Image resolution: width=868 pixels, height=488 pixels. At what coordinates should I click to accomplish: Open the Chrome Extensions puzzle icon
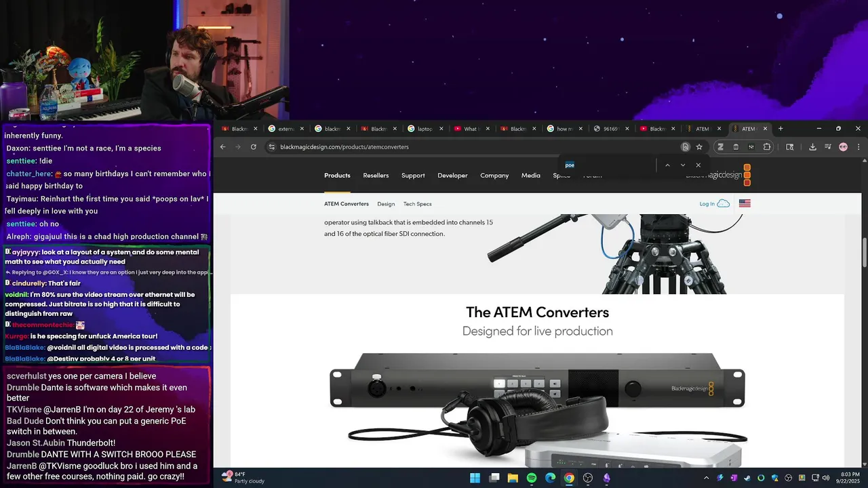(767, 147)
